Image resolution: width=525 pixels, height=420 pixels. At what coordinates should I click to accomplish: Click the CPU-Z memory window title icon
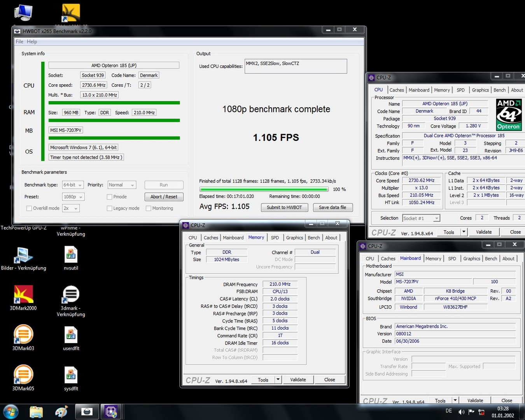click(186, 225)
